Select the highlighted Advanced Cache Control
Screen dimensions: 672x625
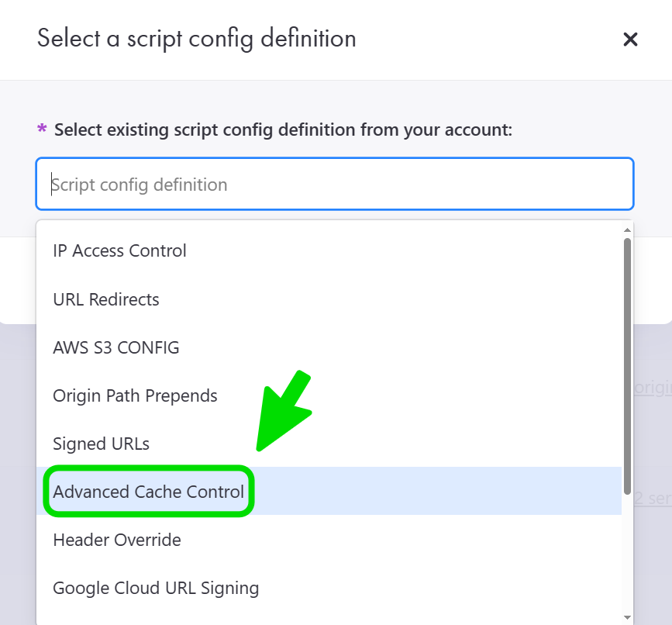tap(148, 492)
